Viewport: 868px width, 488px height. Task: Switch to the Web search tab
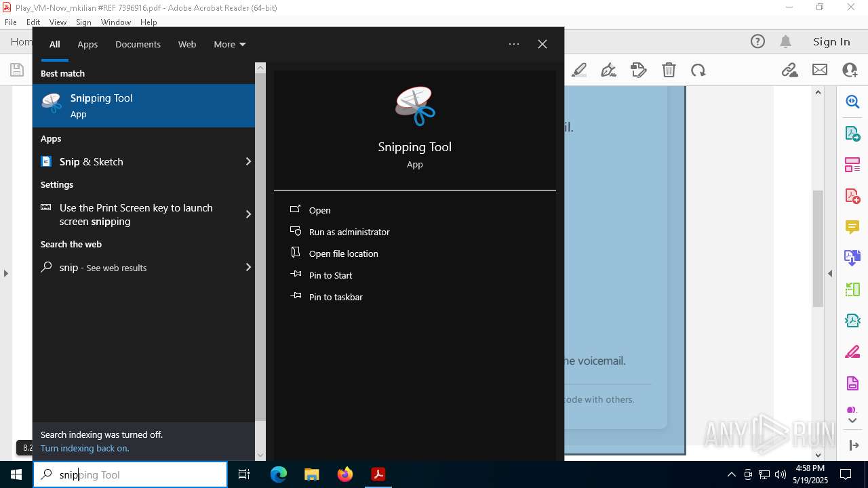pyautogui.click(x=187, y=44)
